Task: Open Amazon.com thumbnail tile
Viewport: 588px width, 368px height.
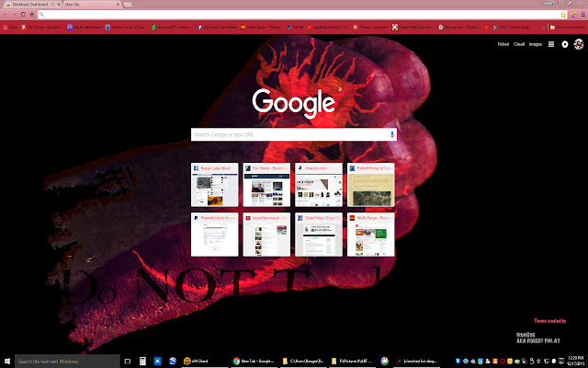Action: coord(319,184)
